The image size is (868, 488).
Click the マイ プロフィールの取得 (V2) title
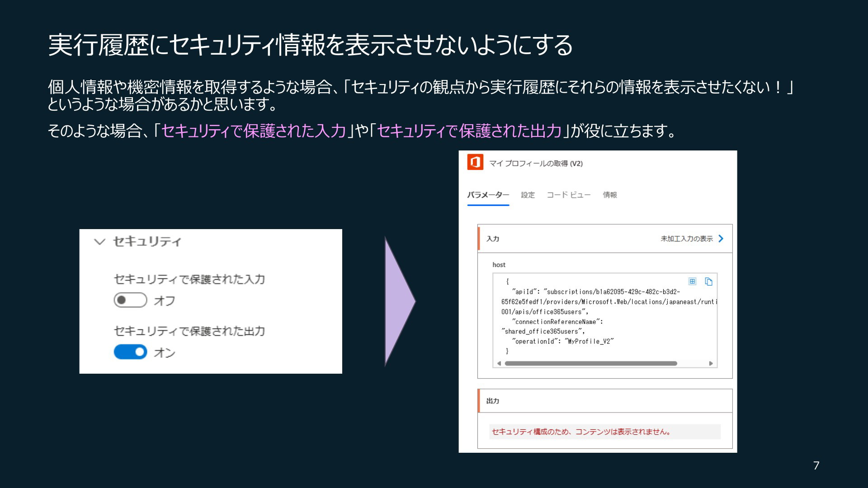click(536, 164)
